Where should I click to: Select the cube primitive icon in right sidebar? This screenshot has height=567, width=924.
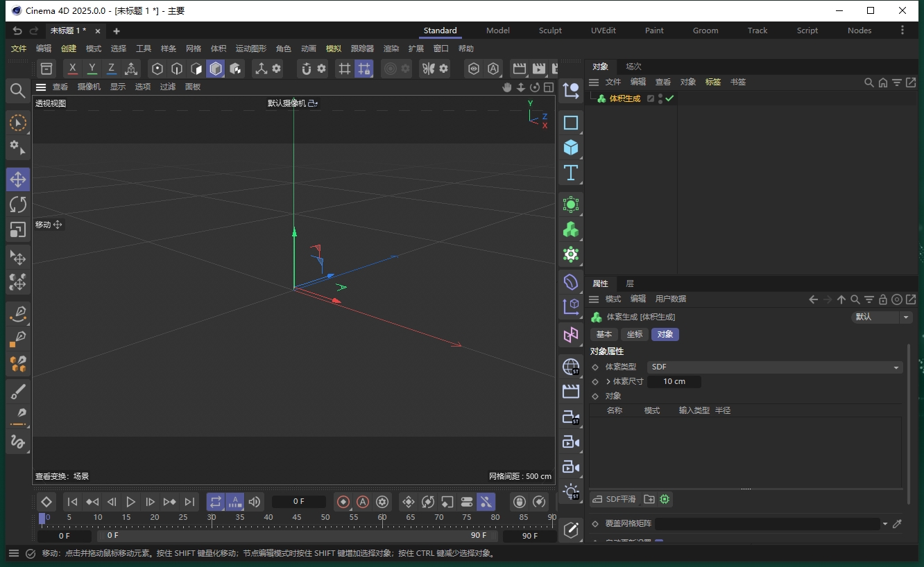pos(570,148)
